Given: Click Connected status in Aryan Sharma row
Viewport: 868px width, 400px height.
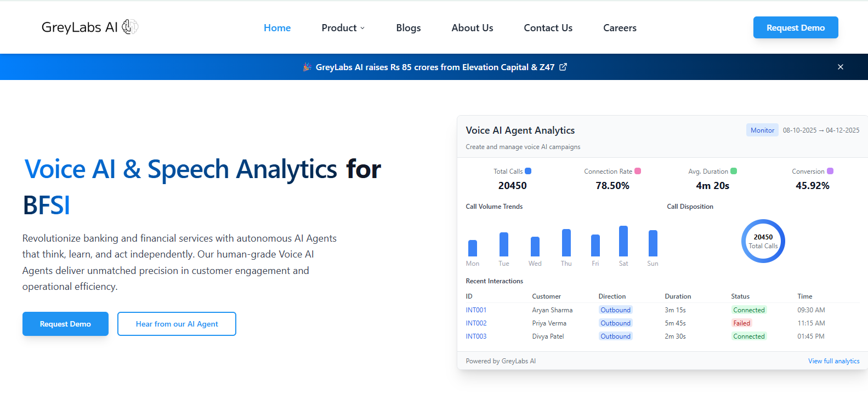Looking at the screenshot, I should (749, 310).
